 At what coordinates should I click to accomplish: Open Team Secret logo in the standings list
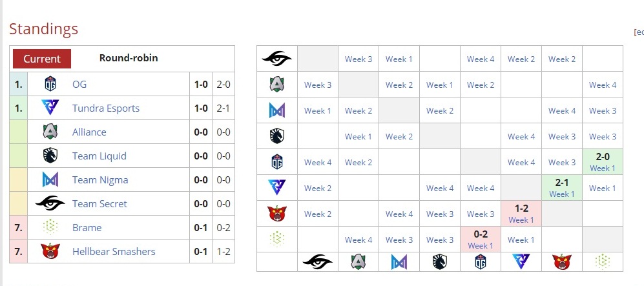[51, 203]
